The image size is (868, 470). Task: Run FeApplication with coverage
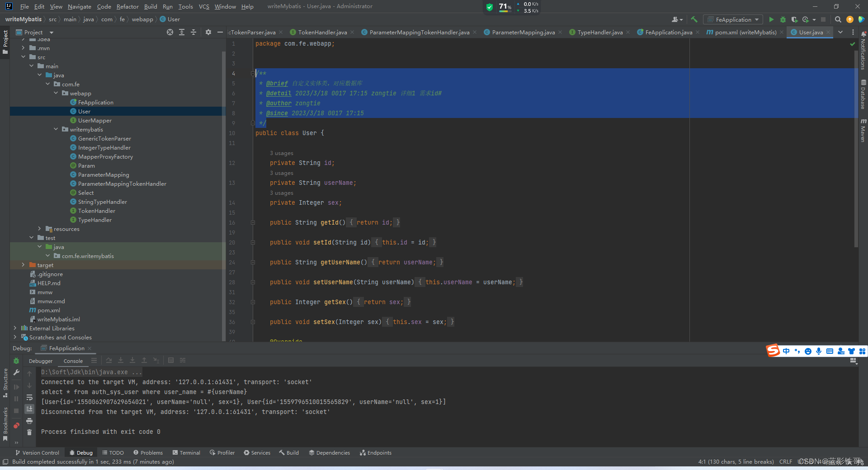click(x=794, y=19)
